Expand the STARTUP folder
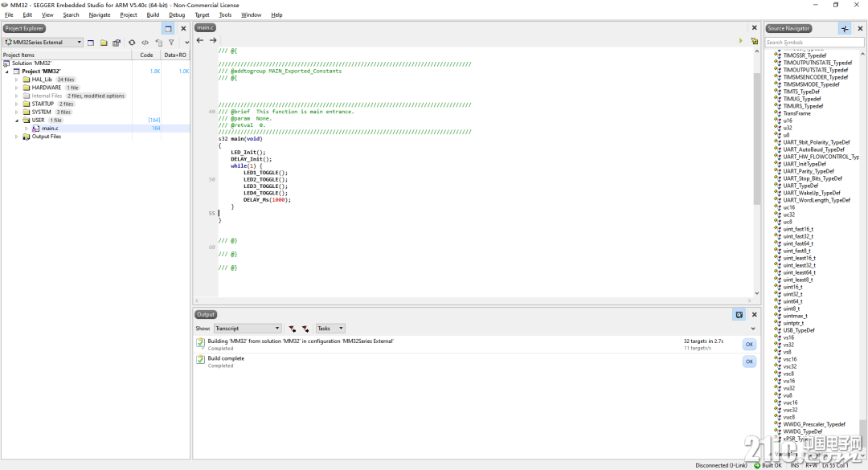Viewport: 868px width, 470px height. point(17,104)
